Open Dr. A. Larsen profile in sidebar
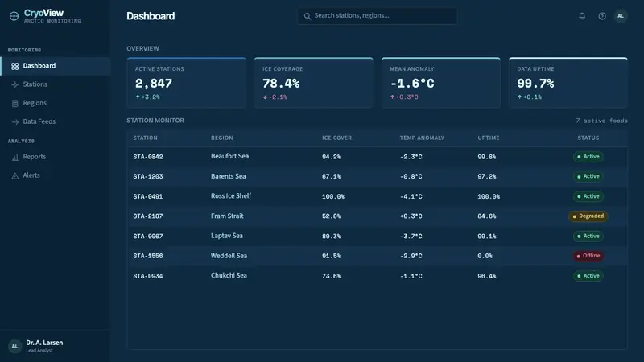This screenshot has width=644, height=362. (x=55, y=346)
